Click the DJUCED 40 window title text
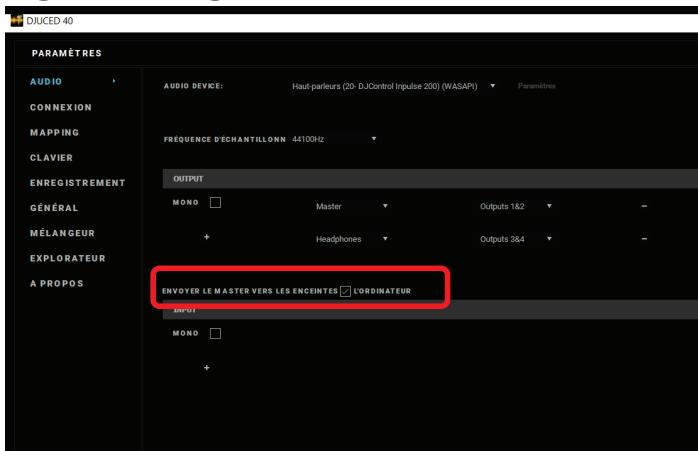The width and height of the screenshot is (698, 451). (x=49, y=21)
